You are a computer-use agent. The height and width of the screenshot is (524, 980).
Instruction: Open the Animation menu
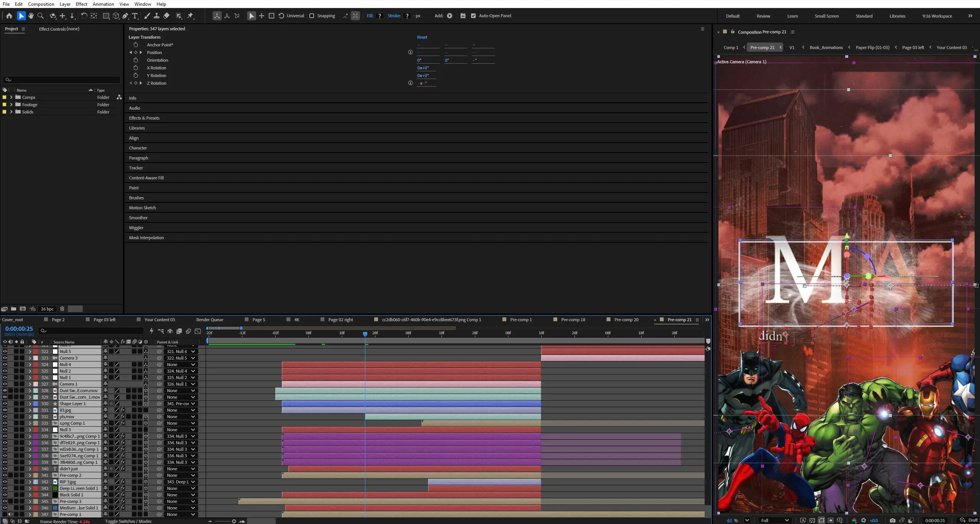[x=103, y=4]
